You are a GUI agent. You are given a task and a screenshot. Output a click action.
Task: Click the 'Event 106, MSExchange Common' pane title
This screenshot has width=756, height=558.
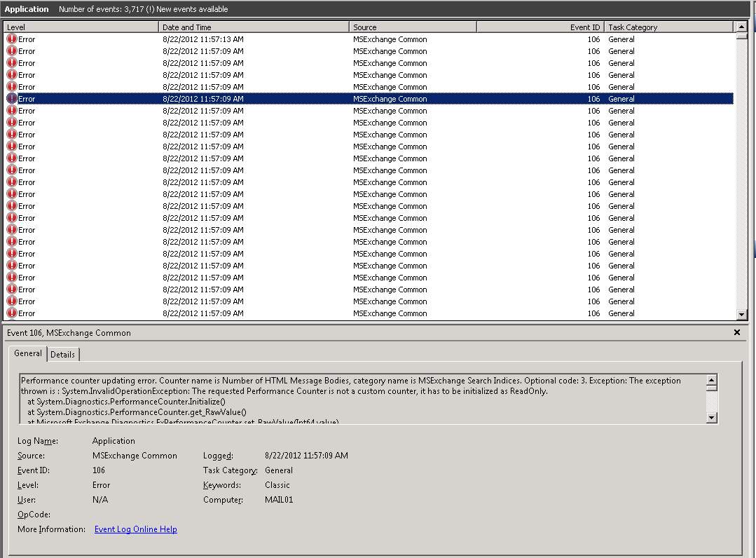click(x=69, y=333)
